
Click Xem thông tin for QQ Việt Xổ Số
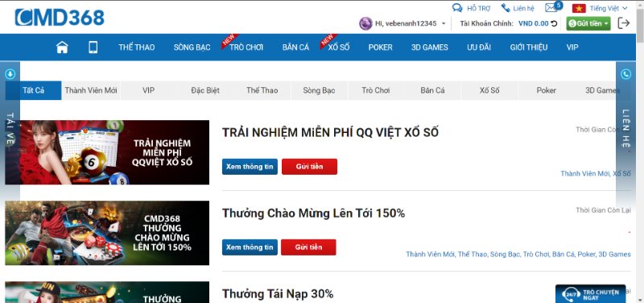[x=250, y=167]
